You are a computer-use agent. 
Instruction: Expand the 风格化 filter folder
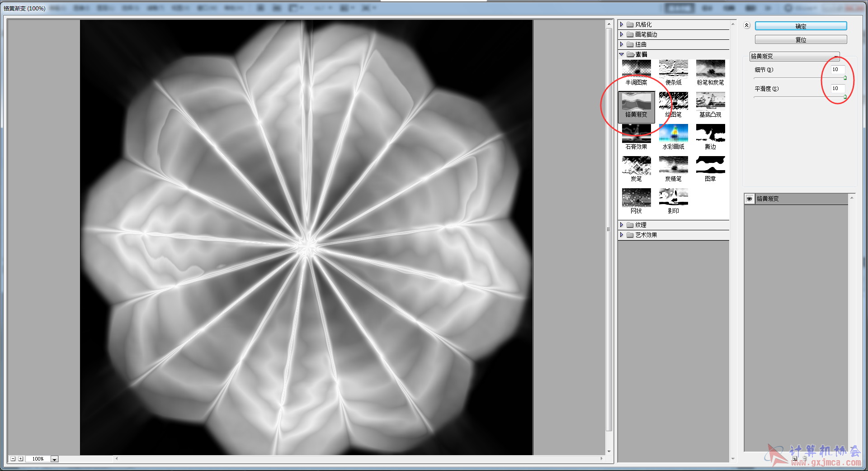tap(622, 24)
